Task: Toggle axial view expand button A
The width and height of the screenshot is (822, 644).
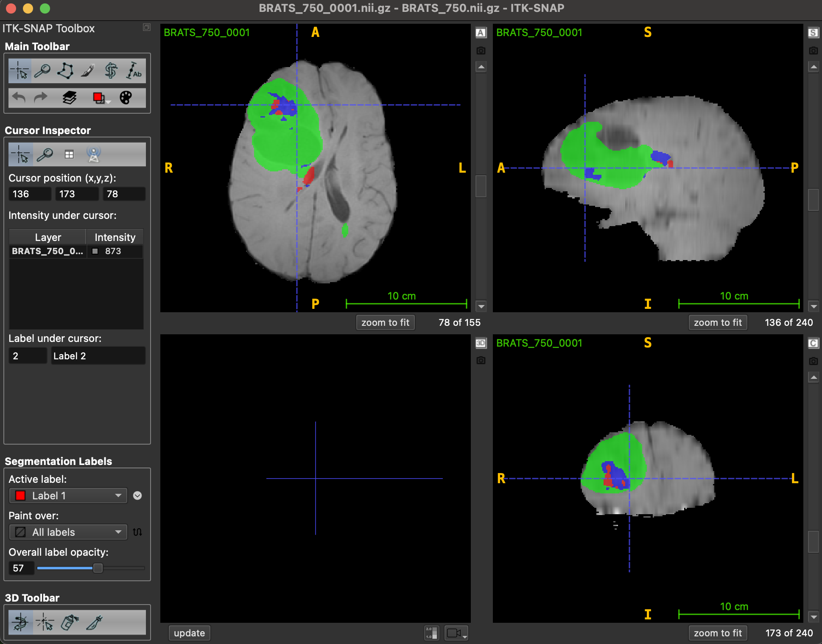Action: point(481,33)
